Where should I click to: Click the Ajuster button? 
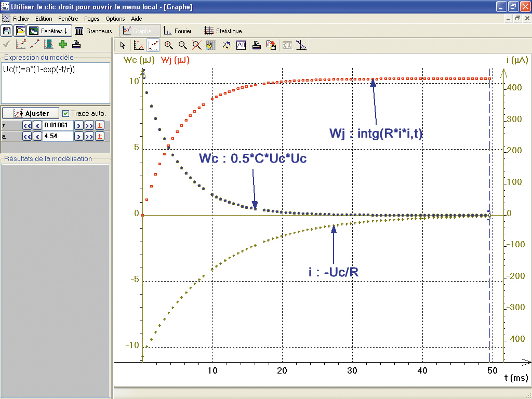tap(31, 113)
